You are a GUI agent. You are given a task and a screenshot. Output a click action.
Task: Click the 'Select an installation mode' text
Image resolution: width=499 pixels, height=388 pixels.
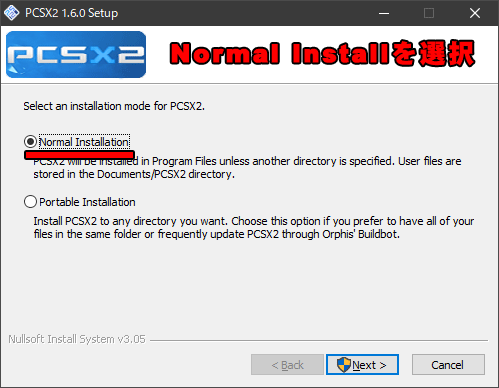(114, 106)
